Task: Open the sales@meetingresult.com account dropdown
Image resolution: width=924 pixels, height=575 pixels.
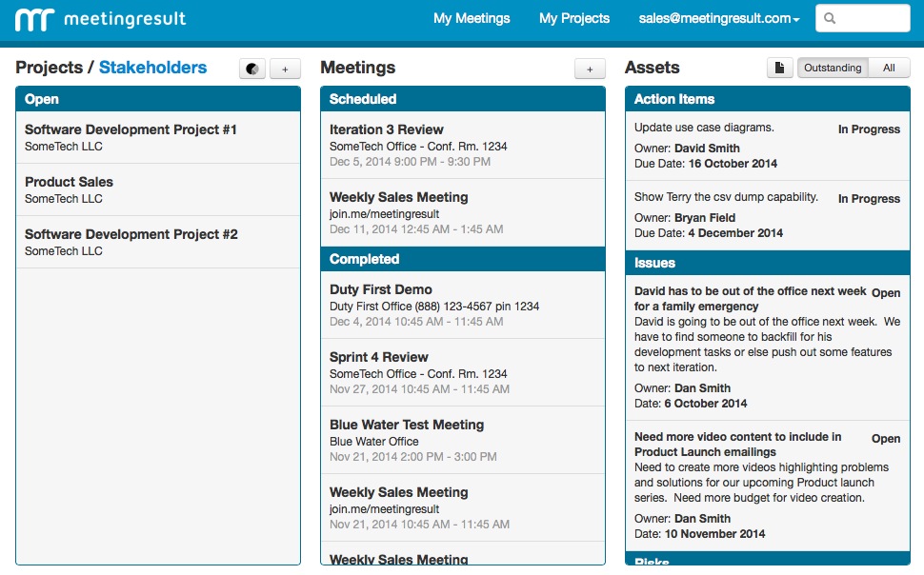Action: (719, 18)
